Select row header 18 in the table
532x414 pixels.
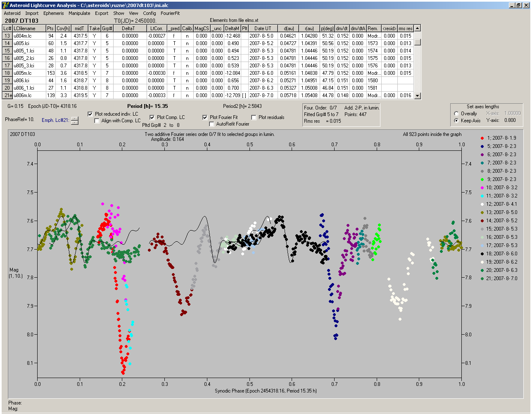pyautogui.click(x=7, y=73)
